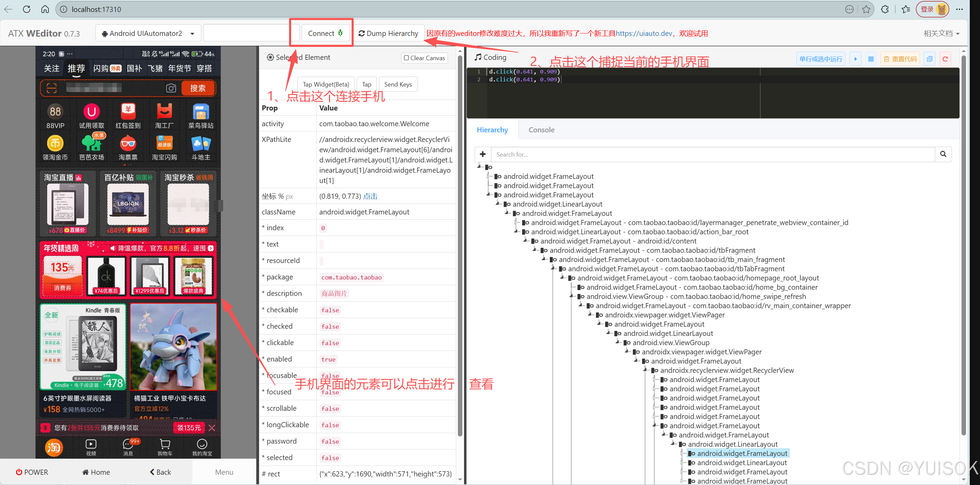Click the plus icon beside hierarchy search
The width and height of the screenshot is (980, 485).
pyautogui.click(x=483, y=154)
